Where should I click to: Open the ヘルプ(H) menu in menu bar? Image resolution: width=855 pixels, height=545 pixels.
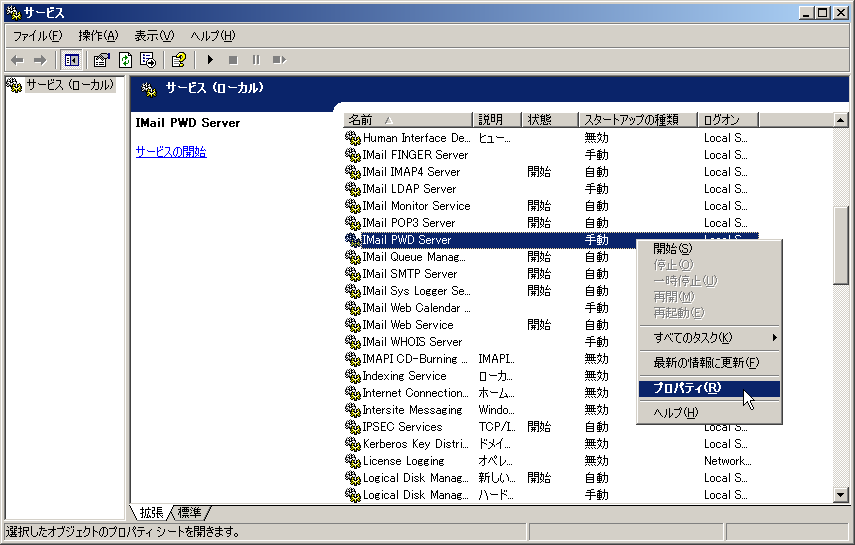(x=213, y=36)
